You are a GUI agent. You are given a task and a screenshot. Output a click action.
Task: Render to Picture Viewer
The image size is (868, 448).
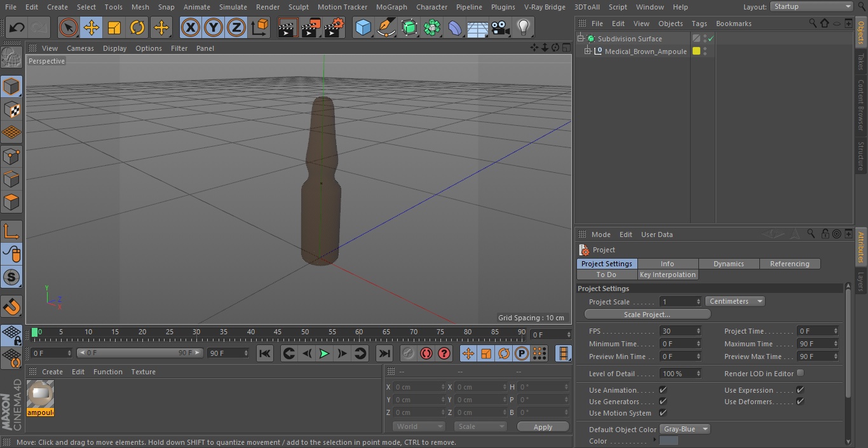(311, 27)
